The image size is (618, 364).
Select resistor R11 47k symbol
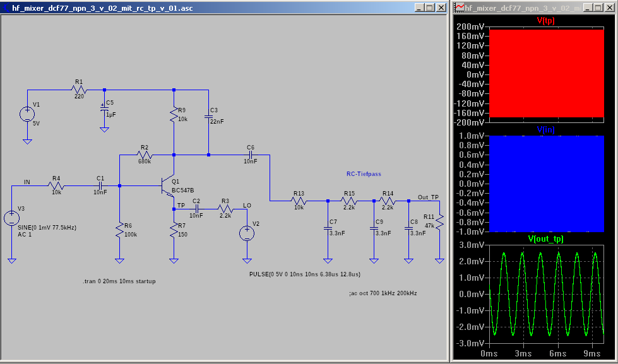coord(439,221)
